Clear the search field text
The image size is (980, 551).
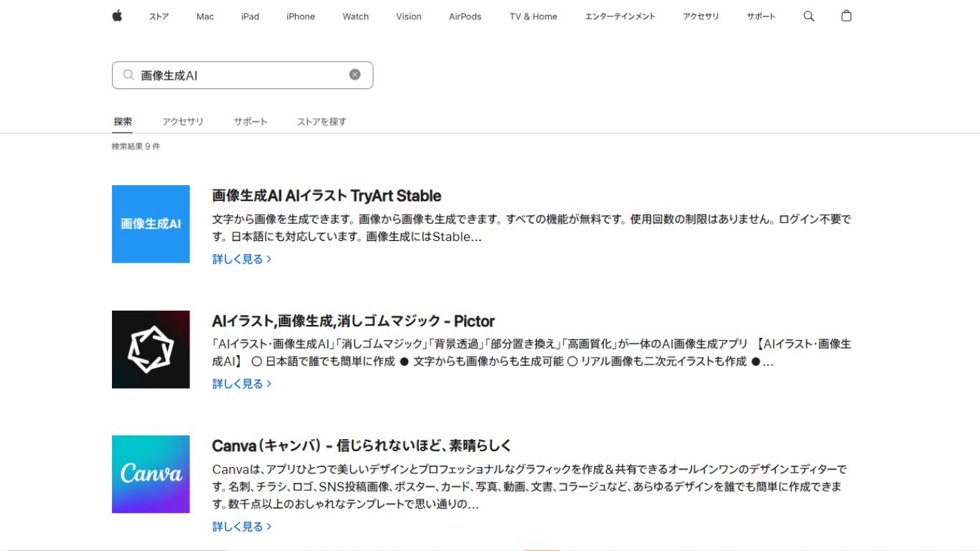click(x=355, y=75)
